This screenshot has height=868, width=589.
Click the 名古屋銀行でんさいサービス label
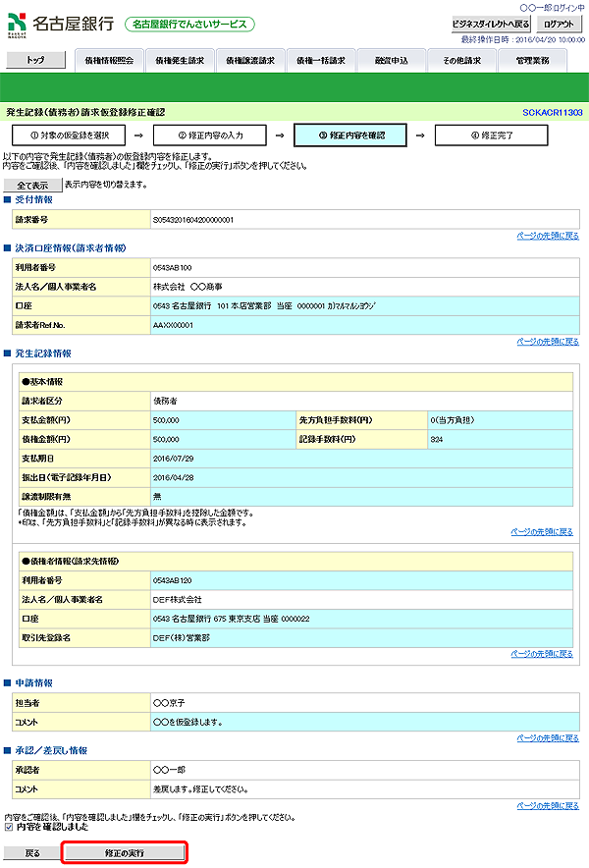(189, 25)
